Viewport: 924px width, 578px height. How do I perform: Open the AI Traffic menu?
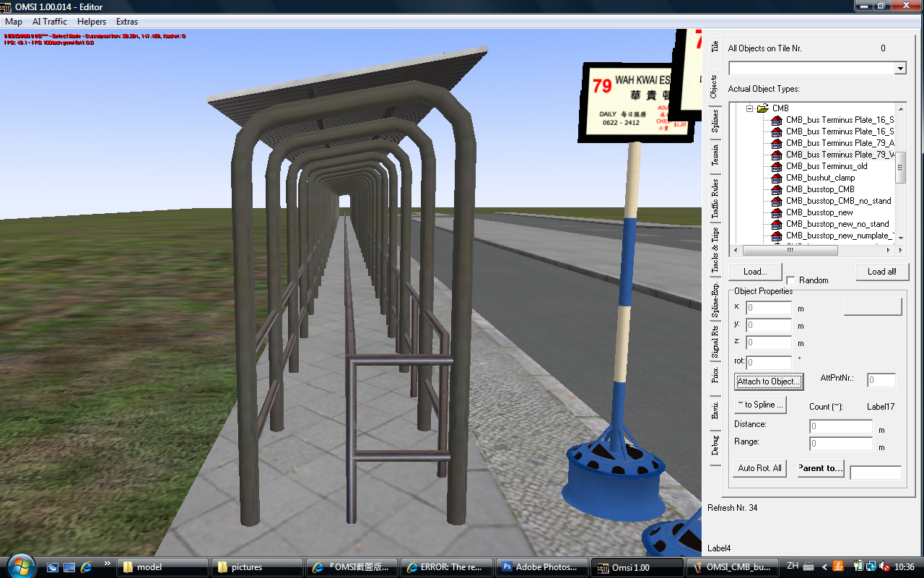click(x=50, y=22)
